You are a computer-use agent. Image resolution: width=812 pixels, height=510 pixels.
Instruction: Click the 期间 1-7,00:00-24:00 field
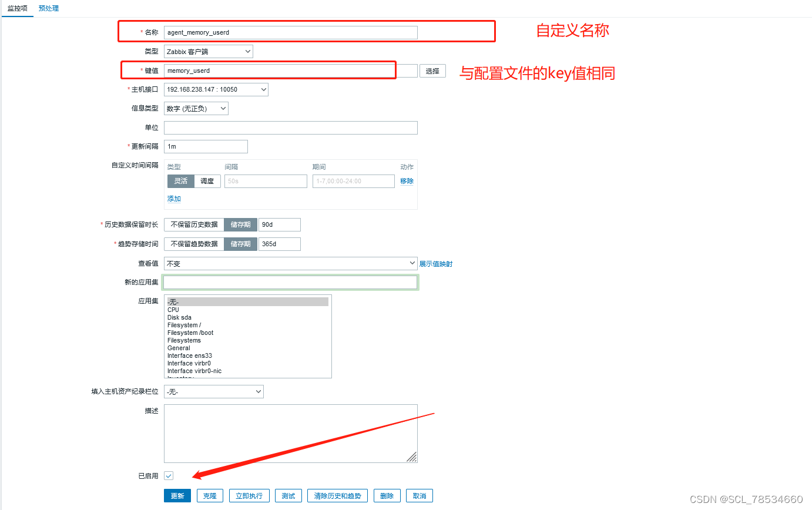point(354,181)
